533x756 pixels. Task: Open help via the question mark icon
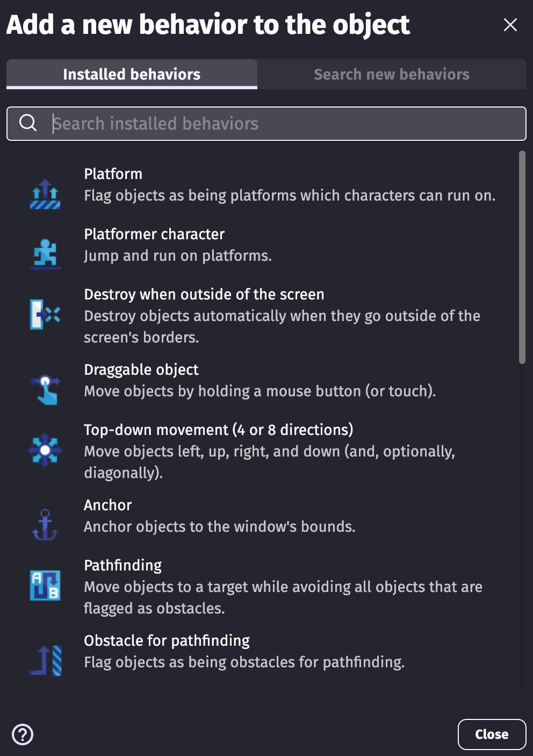pos(23,734)
